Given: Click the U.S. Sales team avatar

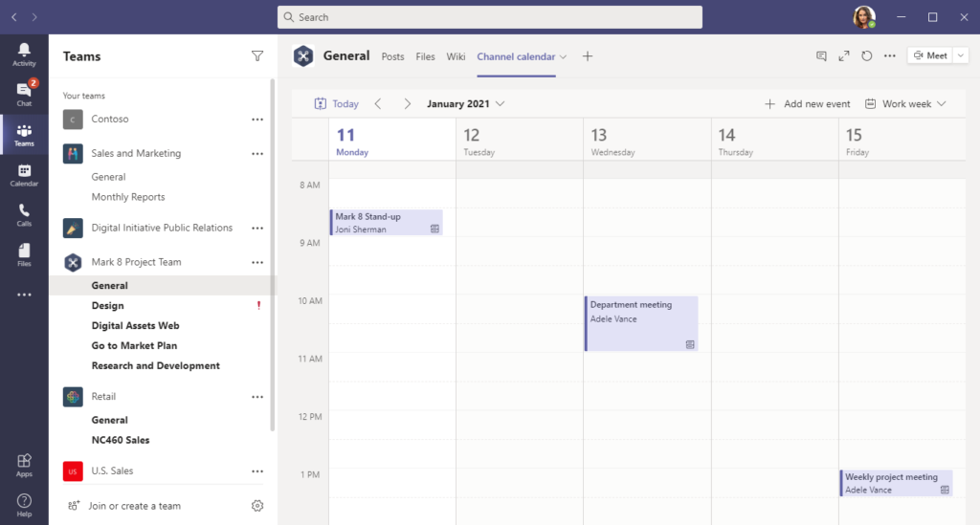Looking at the screenshot, I should (x=73, y=470).
